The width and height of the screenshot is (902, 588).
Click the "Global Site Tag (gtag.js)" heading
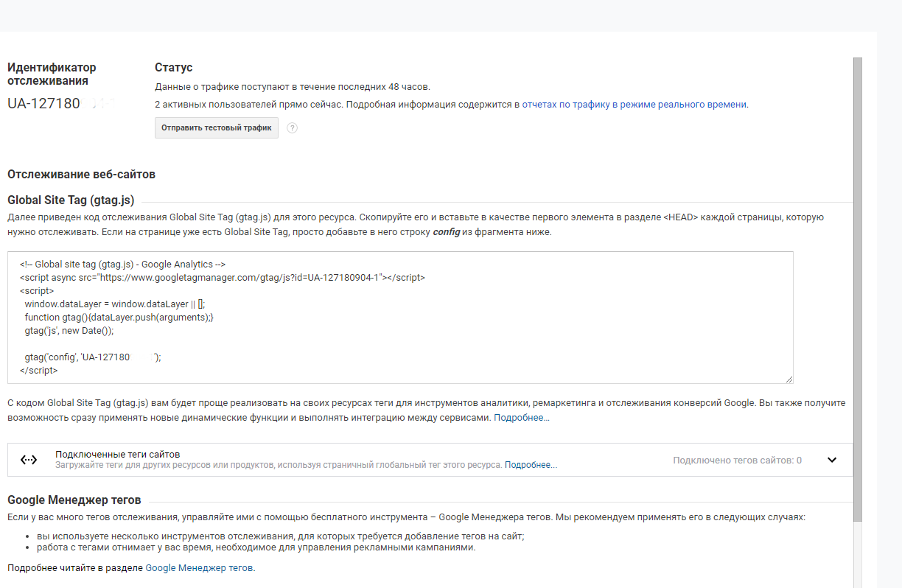(71, 200)
